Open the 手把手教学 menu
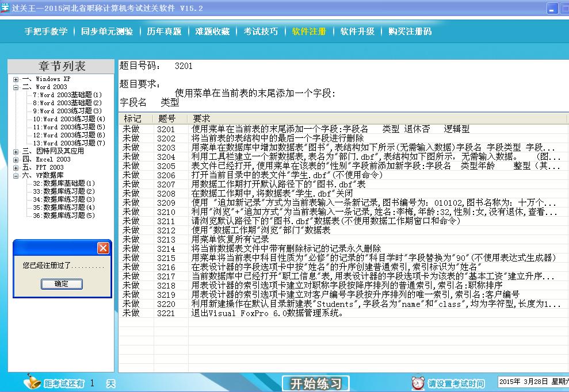This screenshot has width=569, height=392. (45, 32)
